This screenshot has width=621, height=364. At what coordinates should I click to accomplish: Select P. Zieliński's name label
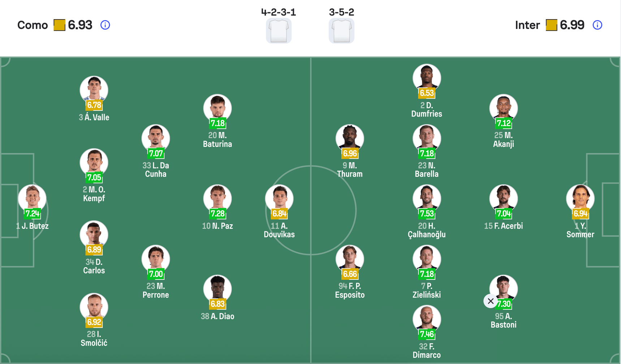pos(427,291)
